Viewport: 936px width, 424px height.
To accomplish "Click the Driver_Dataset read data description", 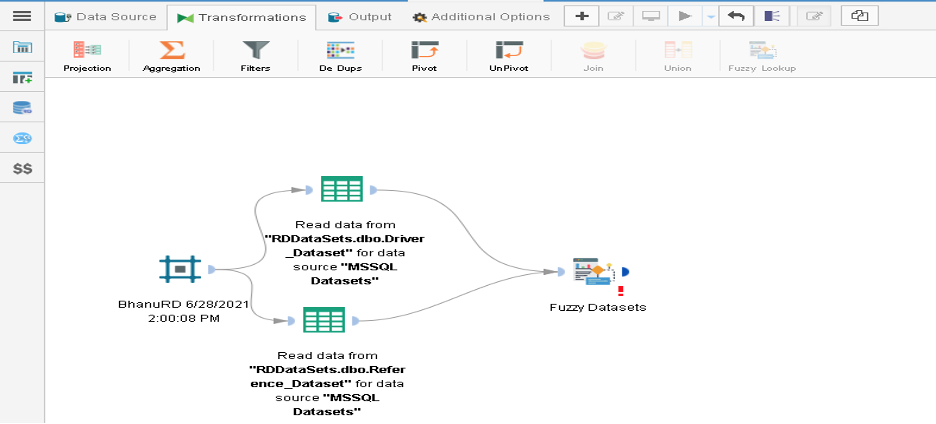I will [344, 252].
